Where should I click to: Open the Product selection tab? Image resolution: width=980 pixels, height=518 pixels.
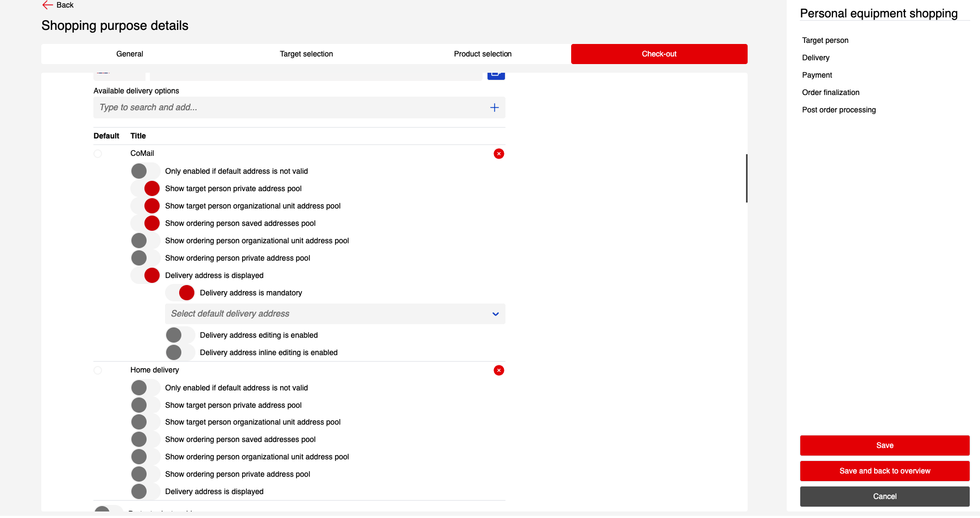483,54
